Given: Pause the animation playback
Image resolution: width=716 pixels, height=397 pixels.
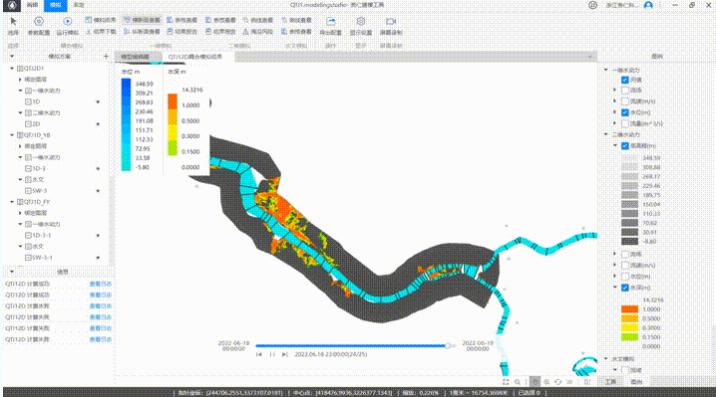Looking at the screenshot, I should coord(272,355).
